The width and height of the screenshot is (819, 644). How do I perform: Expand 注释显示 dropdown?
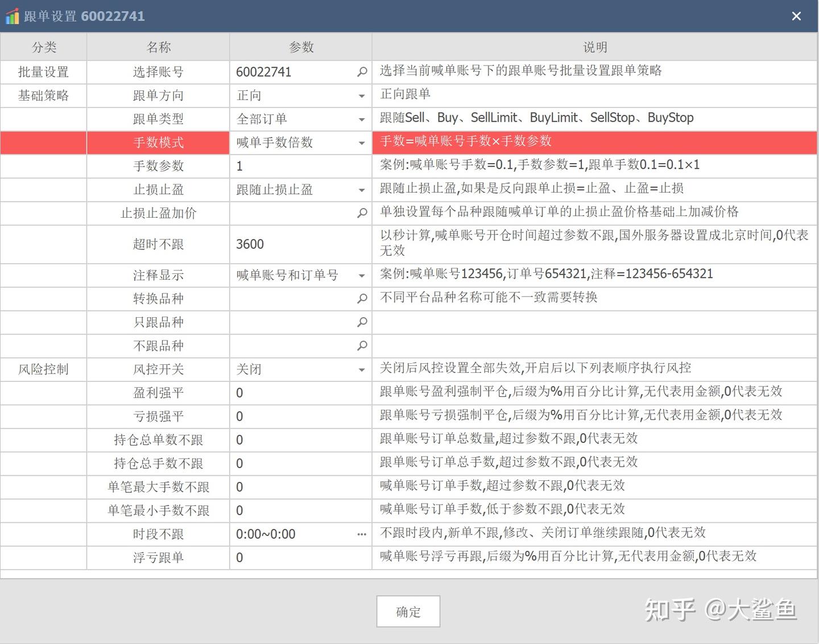(362, 276)
